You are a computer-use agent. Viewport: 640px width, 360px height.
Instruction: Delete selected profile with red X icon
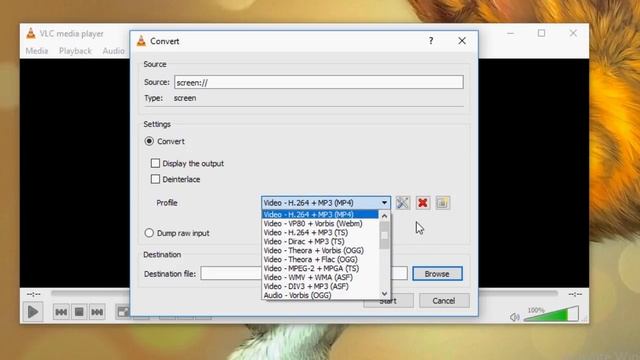pos(422,202)
